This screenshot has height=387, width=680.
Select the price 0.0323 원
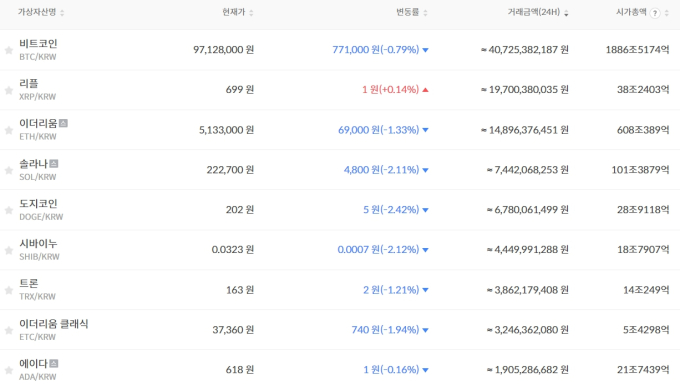(x=233, y=250)
